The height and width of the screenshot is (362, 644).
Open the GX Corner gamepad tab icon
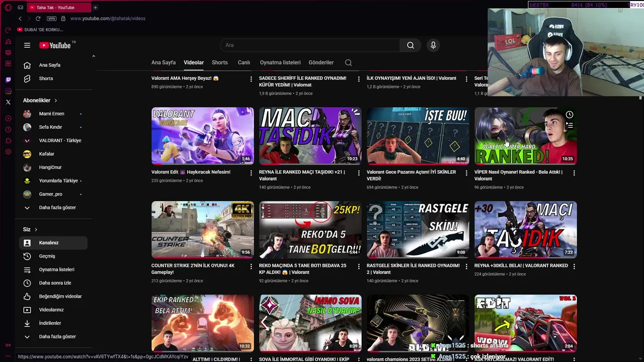[20, 8]
